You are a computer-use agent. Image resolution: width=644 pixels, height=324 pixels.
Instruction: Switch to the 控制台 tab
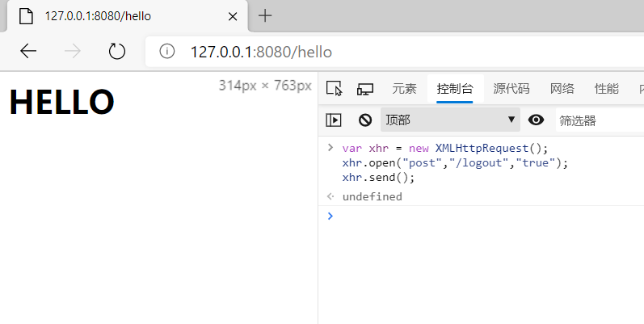coord(455,88)
